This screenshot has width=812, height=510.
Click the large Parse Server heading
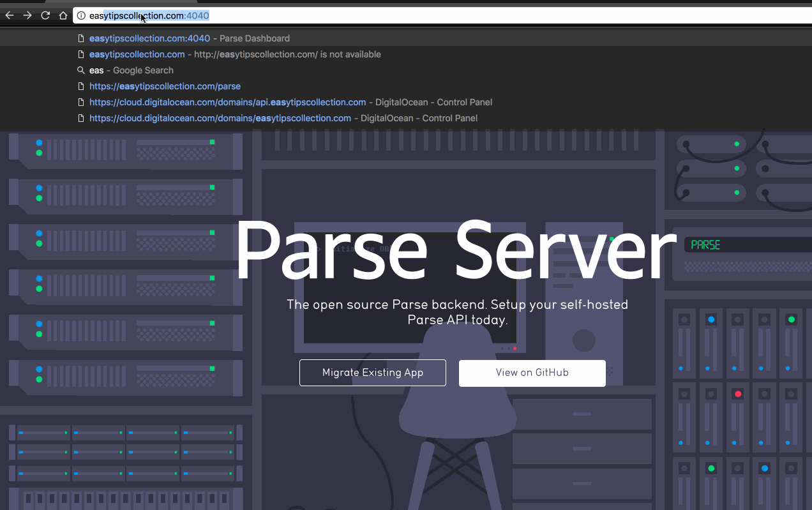tap(455, 252)
